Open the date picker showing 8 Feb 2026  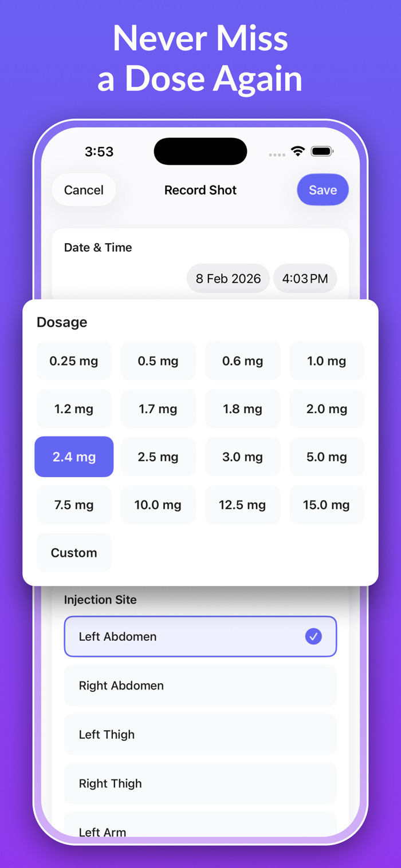[x=228, y=279]
